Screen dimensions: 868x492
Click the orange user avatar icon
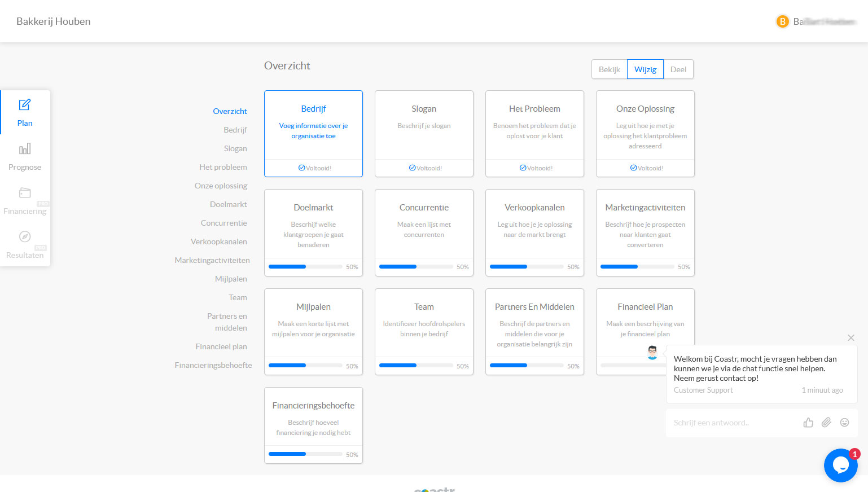pos(782,21)
